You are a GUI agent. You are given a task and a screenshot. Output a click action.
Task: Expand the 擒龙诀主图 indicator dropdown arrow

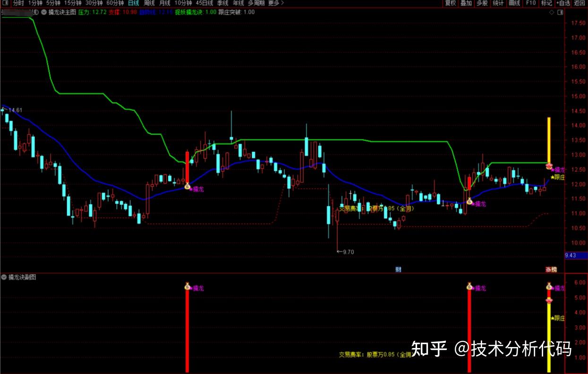coord(44,12)
